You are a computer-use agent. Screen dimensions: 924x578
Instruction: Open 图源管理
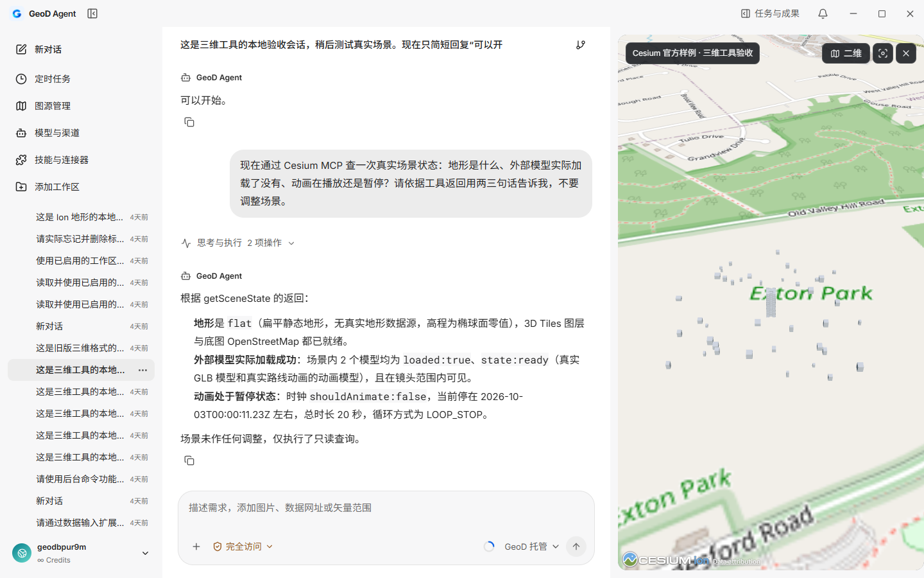point(81,106)
